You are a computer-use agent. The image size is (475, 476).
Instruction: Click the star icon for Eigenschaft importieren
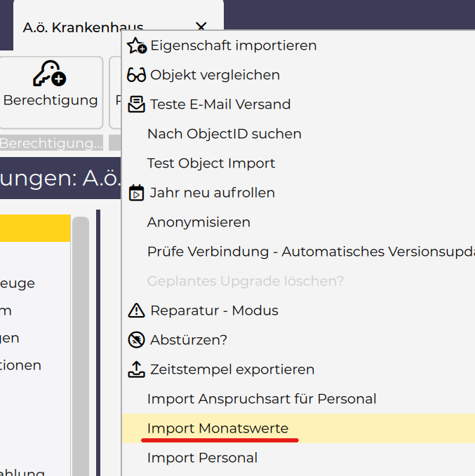tap(136, 46)
